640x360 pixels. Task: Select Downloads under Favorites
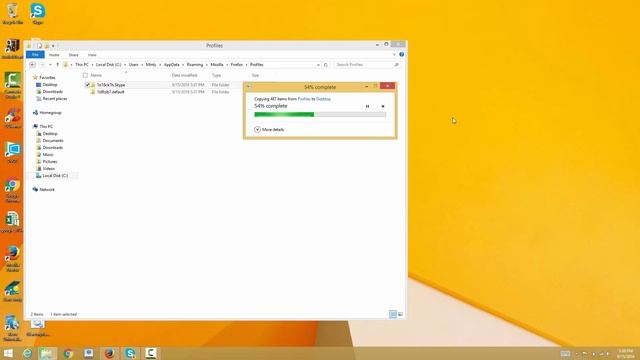tap(53, 92)
